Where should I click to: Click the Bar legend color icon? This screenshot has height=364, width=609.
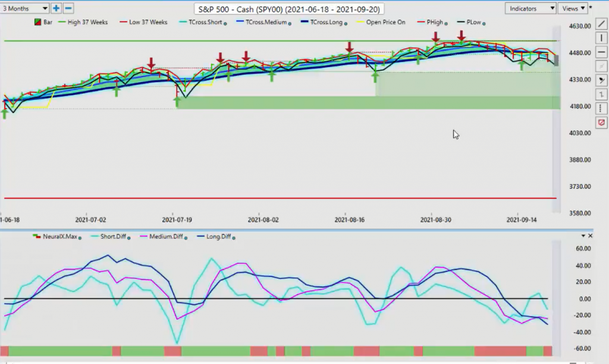[37, 22]
